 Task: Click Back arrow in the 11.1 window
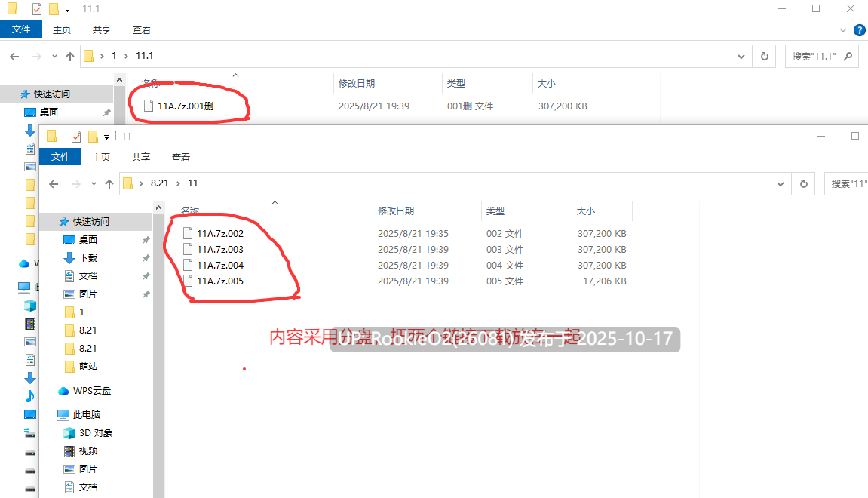pos(15,56)
